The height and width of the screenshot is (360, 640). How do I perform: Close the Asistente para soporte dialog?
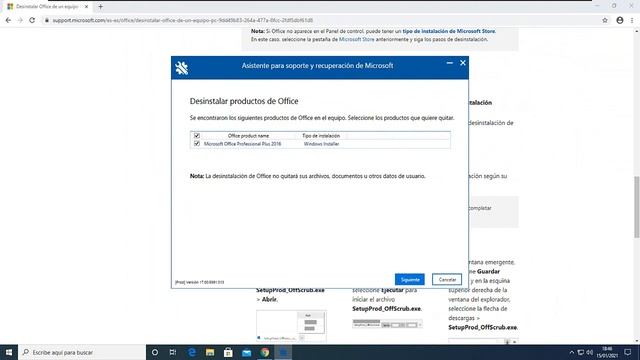[463, 63]
